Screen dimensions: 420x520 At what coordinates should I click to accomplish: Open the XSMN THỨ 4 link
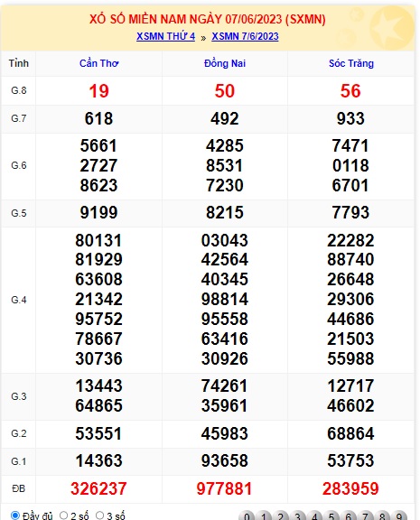pos(165,36)
